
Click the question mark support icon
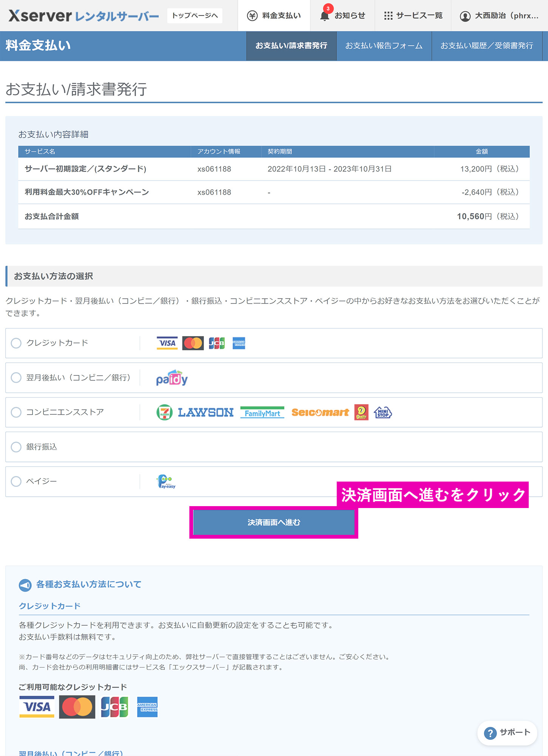tap(490, 733)
